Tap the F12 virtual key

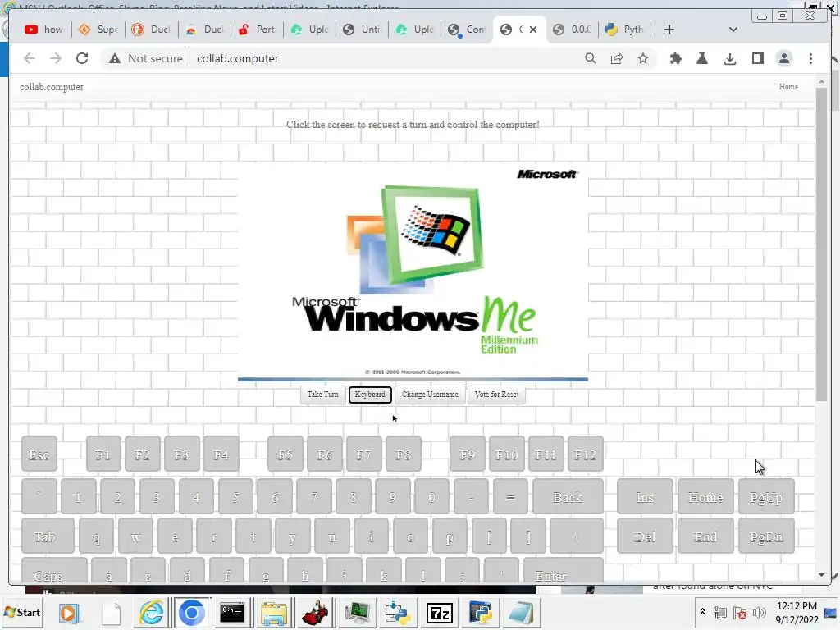coord(585,454)
